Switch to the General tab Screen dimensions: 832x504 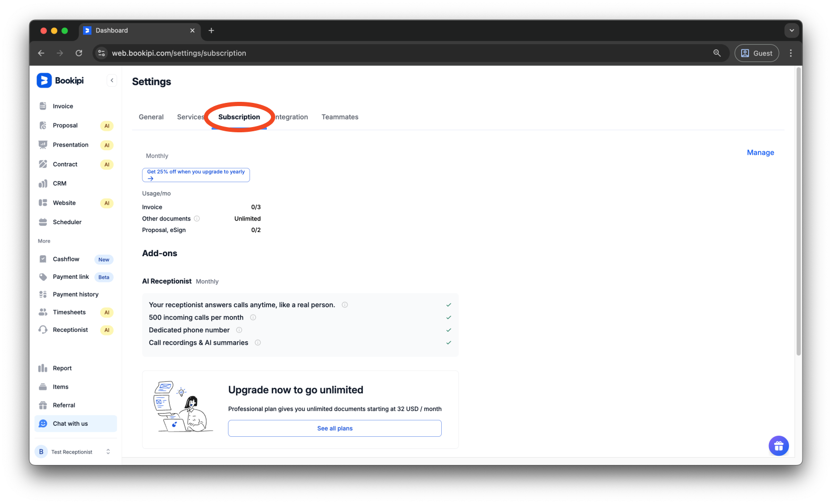151,117
